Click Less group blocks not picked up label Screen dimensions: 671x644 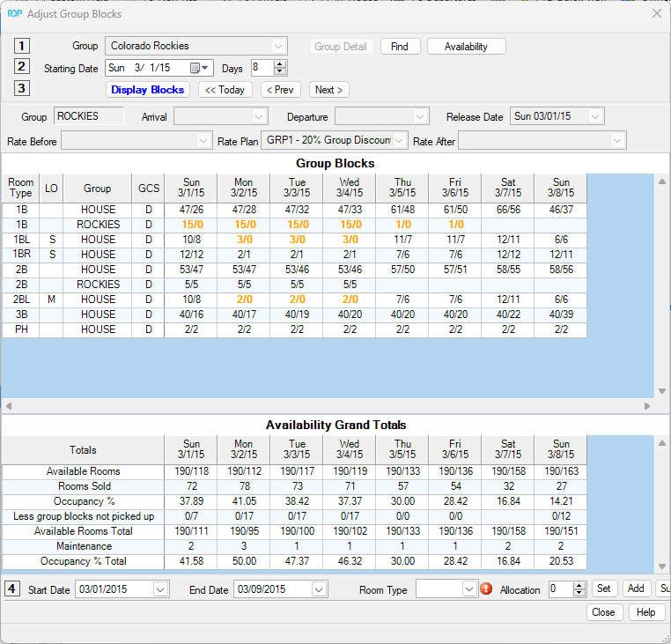tap(84, 516)
